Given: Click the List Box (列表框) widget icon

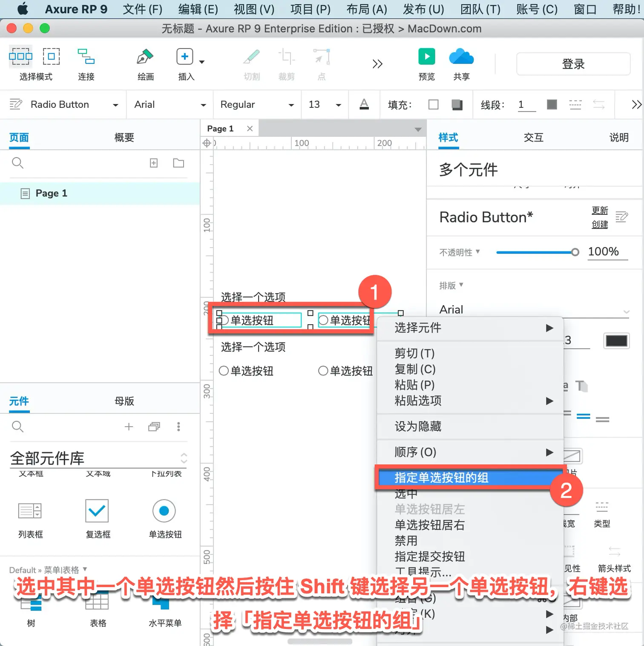Looking at the screenshot, I should [30, 510].
